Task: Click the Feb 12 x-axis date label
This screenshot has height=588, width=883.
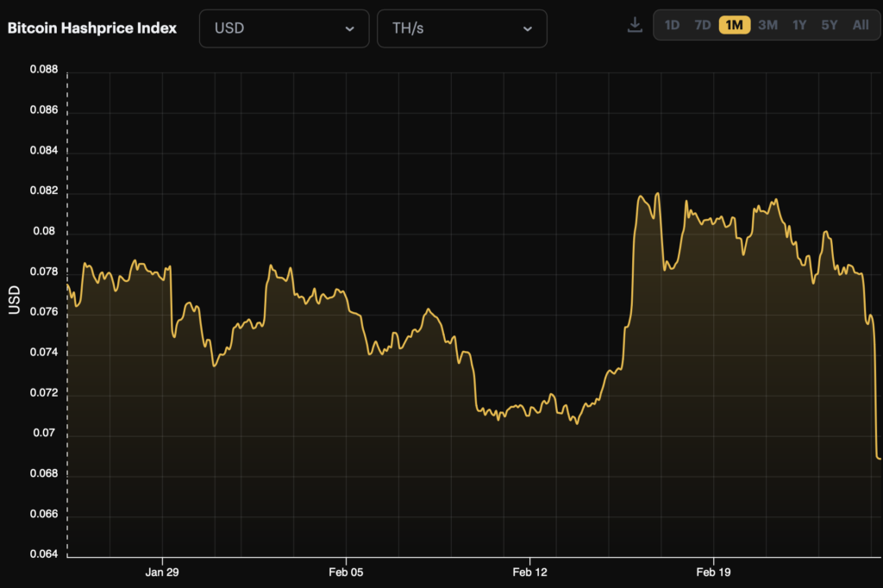Action: click(529, 572)
